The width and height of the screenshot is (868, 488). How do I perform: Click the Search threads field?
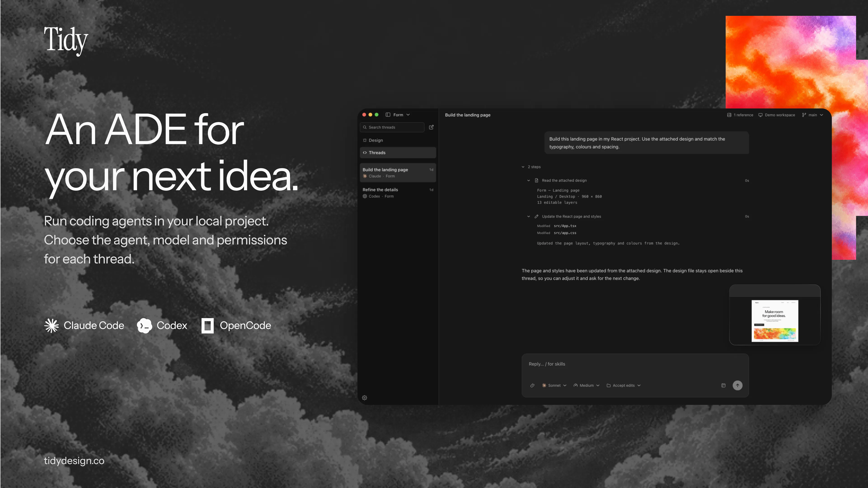392,127
